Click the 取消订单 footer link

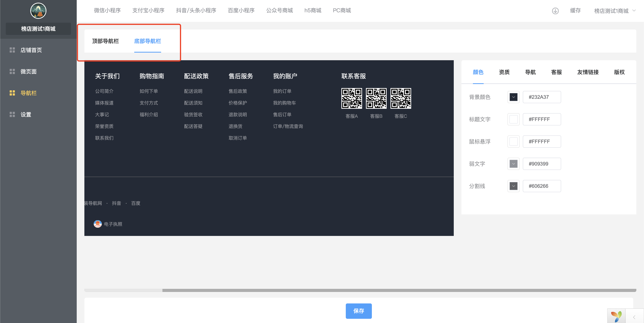(x=238, y=138)
